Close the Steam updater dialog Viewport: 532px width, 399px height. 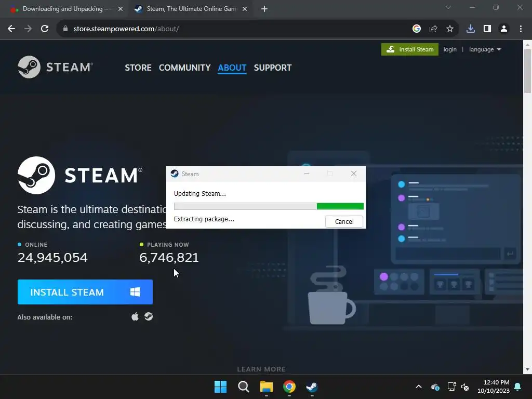[354, 174]
